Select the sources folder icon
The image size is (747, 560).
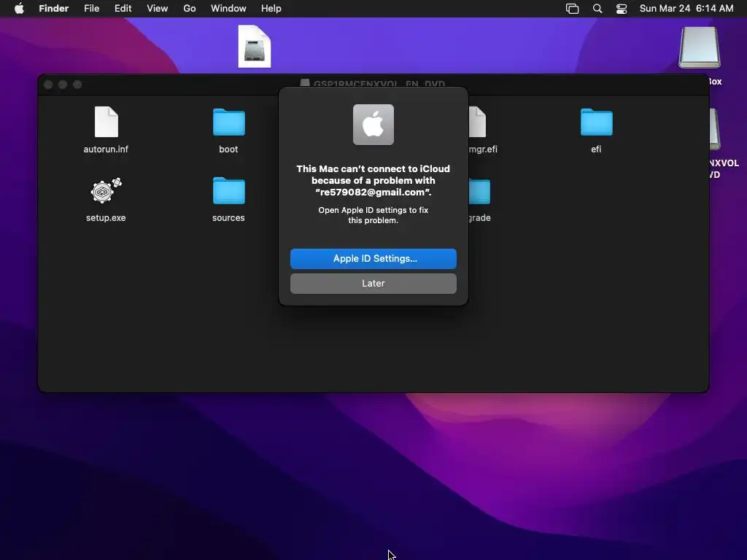[x=228, y=190]
